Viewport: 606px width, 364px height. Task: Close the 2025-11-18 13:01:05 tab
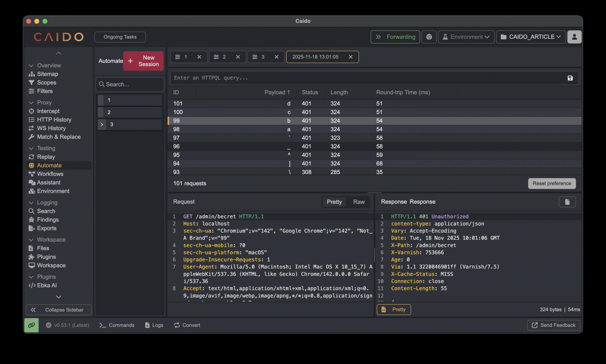point(350,57)
